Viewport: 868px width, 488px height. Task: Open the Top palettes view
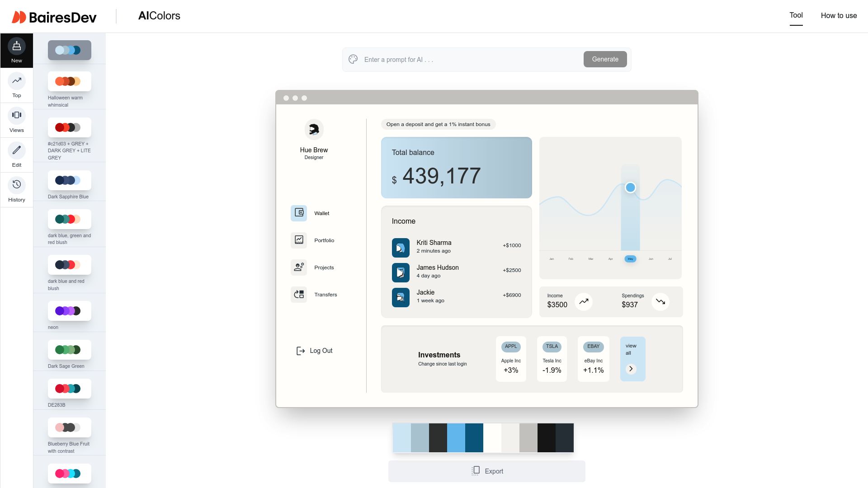coord(17,85)
